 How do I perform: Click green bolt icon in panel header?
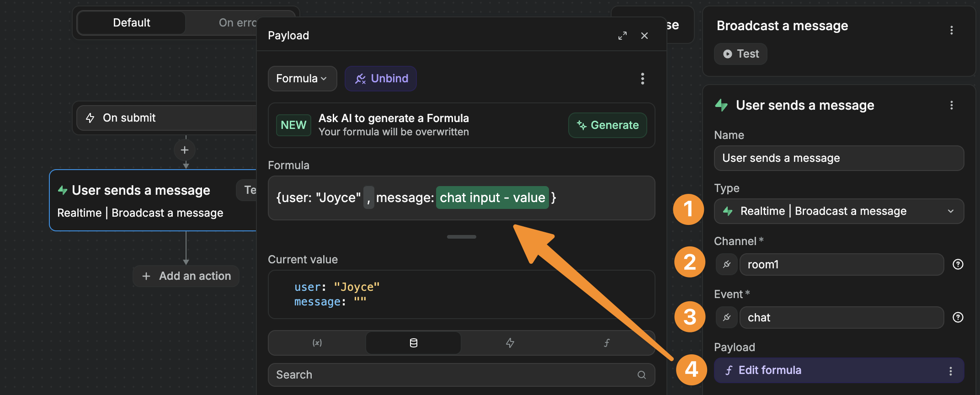pos(721,105)
